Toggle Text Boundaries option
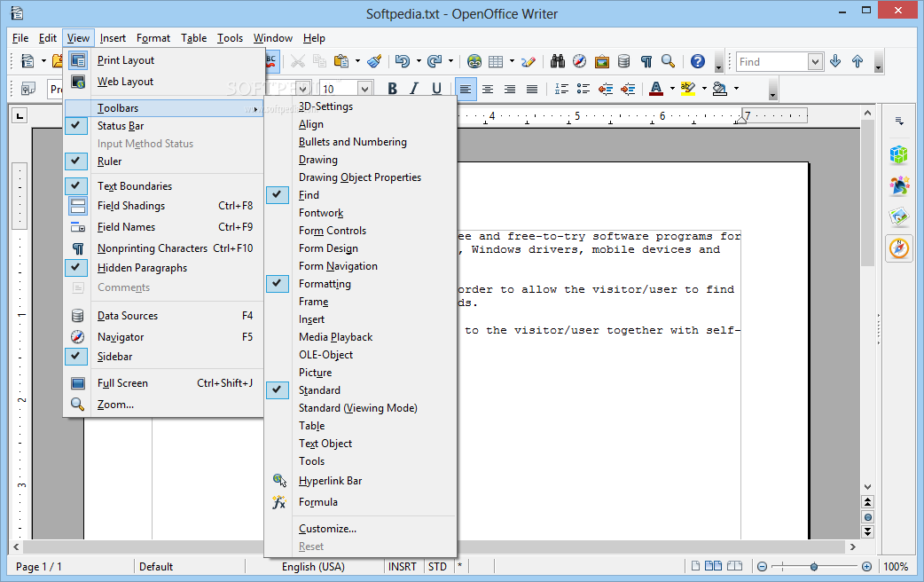The height and width of the screenshot is (582, 924). click(x=163, y=185)
